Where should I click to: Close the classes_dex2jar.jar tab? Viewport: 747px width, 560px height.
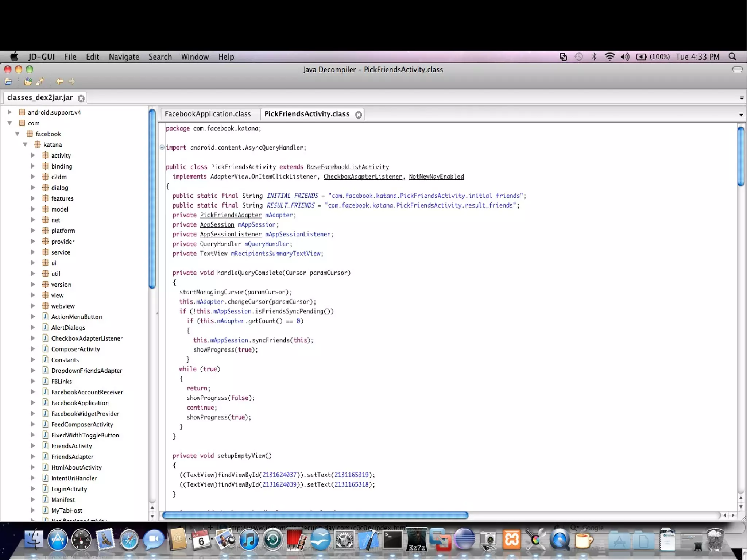point(81,98)
